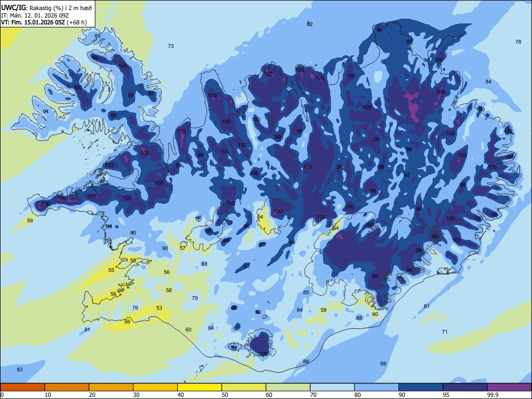Click the valid time 'VT: Fim. 15.01.2026 05Z (+68 h)'
Viewport: 532px width, 399px height.
(x=44, y=22)
